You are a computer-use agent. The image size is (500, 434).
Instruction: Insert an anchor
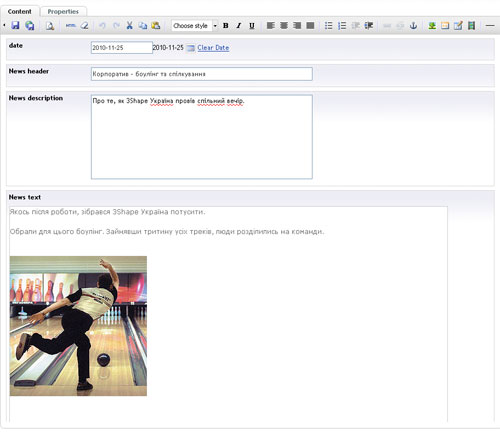tap(413, 25)
